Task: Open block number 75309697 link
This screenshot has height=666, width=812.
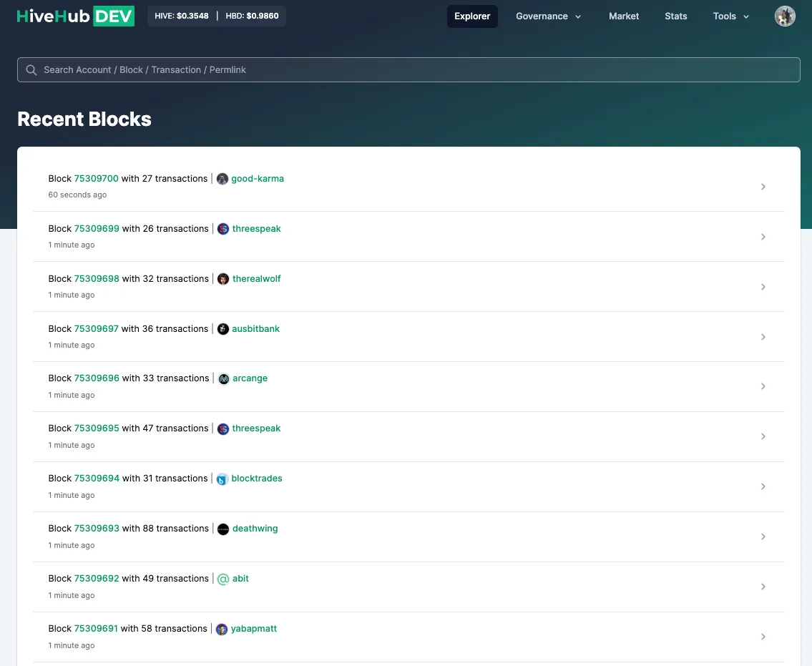Action: (x=97, y=329)
